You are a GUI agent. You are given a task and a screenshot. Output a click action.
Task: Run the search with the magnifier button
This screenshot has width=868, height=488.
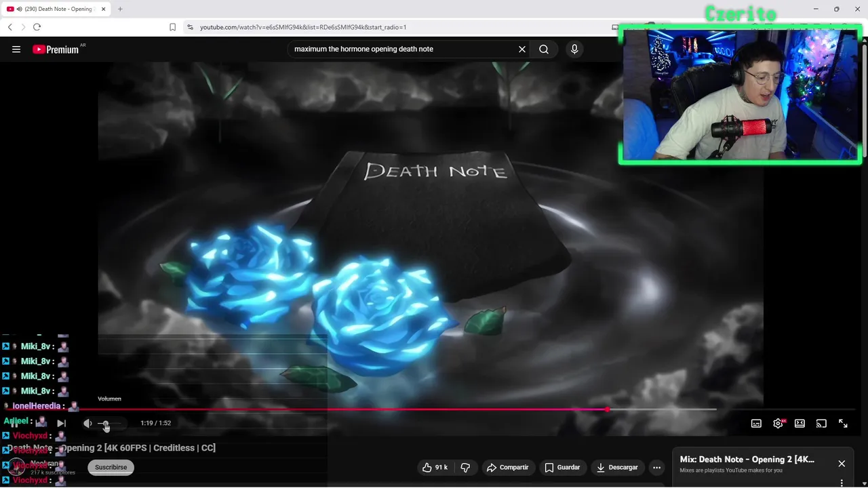pos(544,49)
